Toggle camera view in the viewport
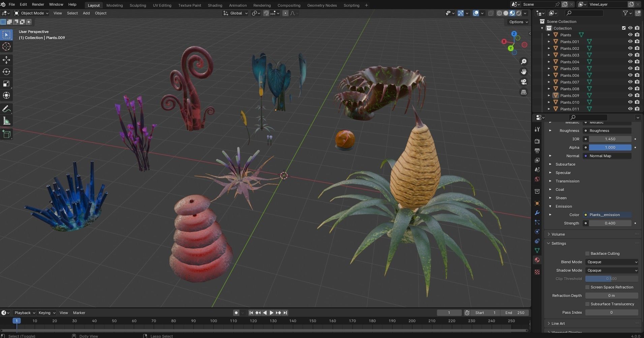The image size is (644, 338). click(x=524, y=82)
